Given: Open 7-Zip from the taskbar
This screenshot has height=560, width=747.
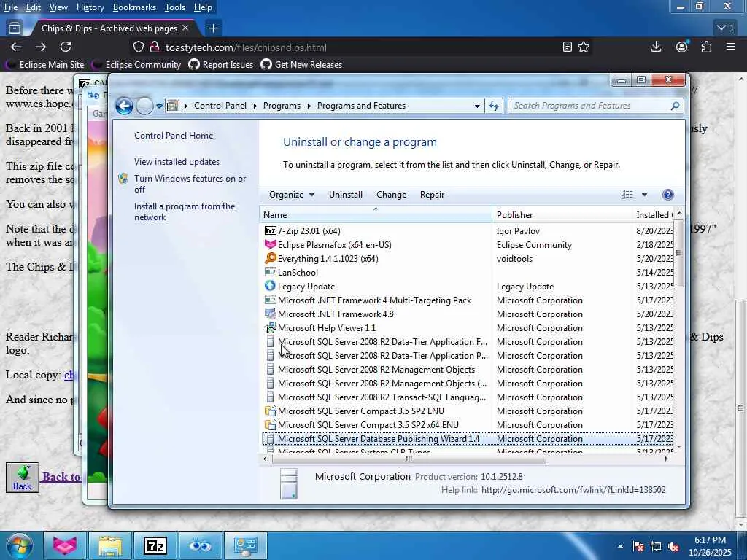Looking at the screenshot, I should [155, 545].
